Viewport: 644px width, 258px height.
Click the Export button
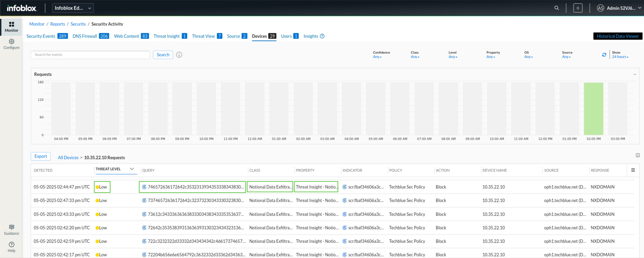(41, 156)
